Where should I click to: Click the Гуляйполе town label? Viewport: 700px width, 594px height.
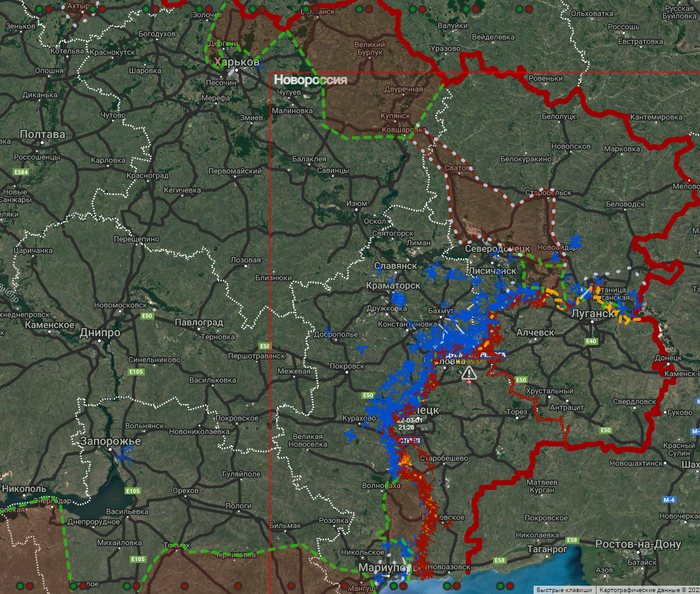(x=241, y=474)
